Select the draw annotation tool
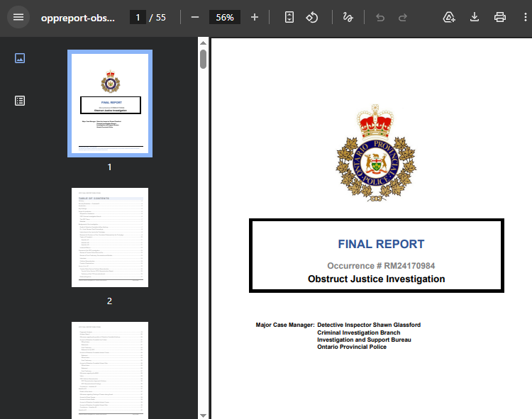The width and height of the screenshot is (532, 419). coord(348,17)
